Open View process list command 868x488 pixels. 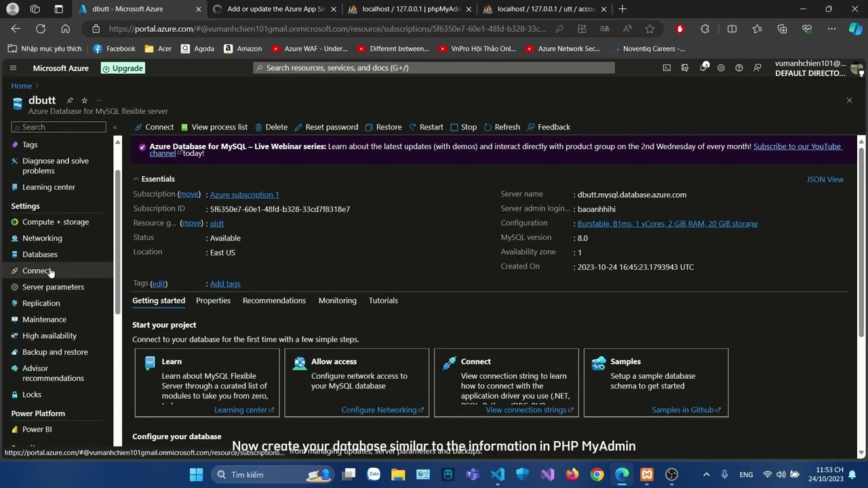click(x=214, y=127)
